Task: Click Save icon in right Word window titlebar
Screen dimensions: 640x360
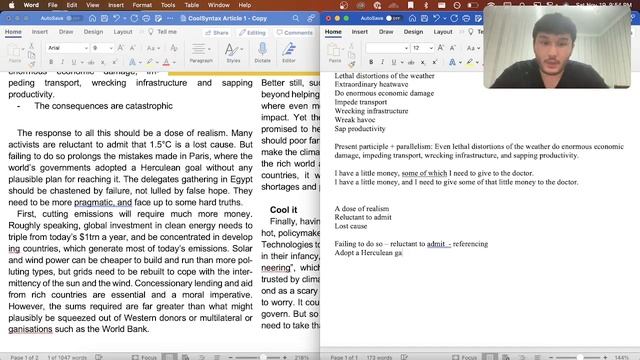Action: 424,18
